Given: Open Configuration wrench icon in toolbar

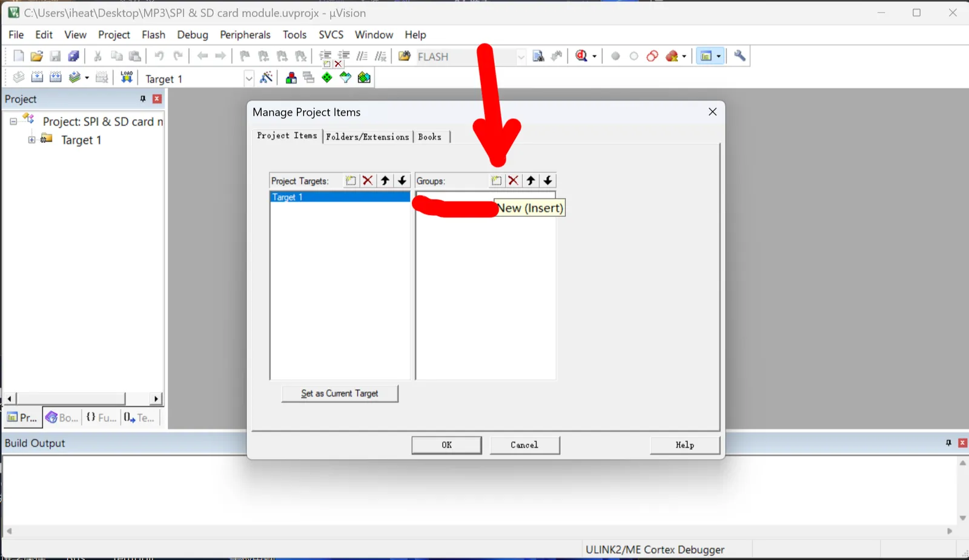Looking at the screenshot, I should (739, 56).
